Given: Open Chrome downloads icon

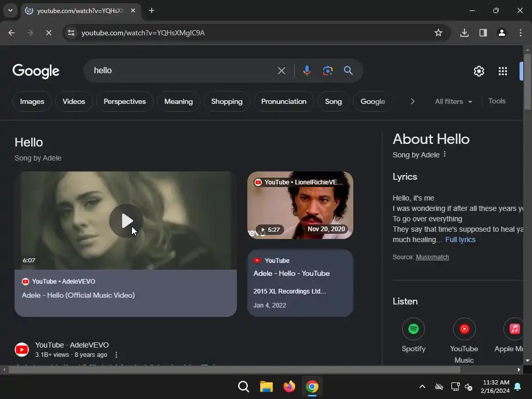Looking at the screenshot, I should tap(464, 33).
